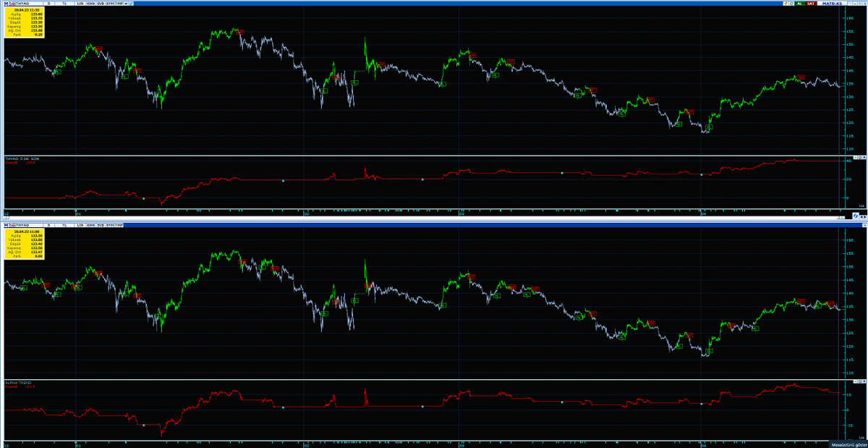Screen dimensions: 868x448
Task: Select SVD on the upper chart toolbar
Action: (101, 4)
